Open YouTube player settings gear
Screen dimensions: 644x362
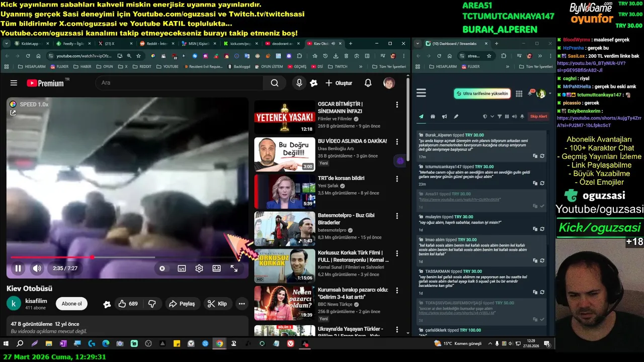(x=199, y=268)
